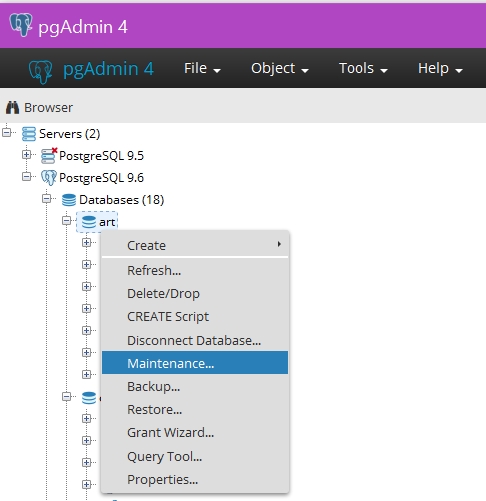The width and height of the screenshot is (486, 501).
Task: Click the art database icon
Action: pyautogui.click(x=89, y=222)
